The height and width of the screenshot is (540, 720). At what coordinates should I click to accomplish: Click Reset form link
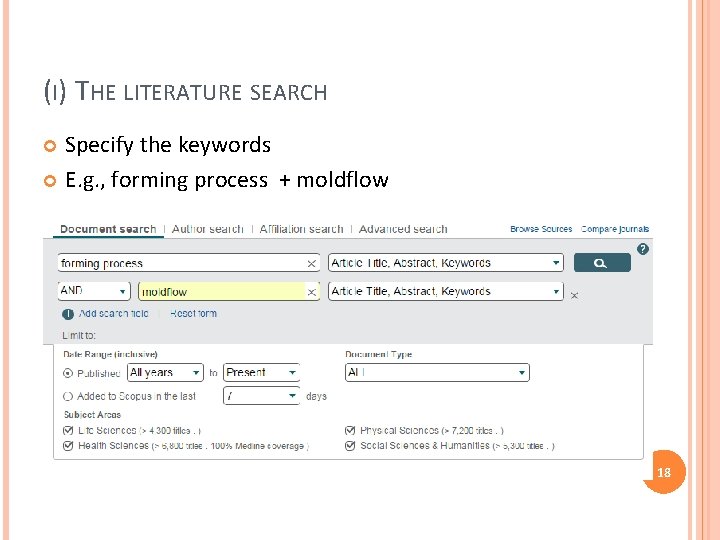[x=193, y=314]
